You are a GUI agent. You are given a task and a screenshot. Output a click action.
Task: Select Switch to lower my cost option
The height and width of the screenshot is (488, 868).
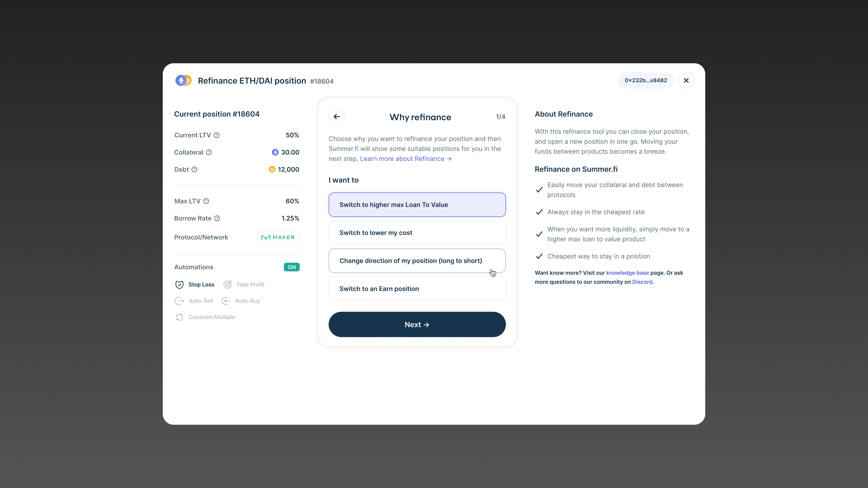417,233
